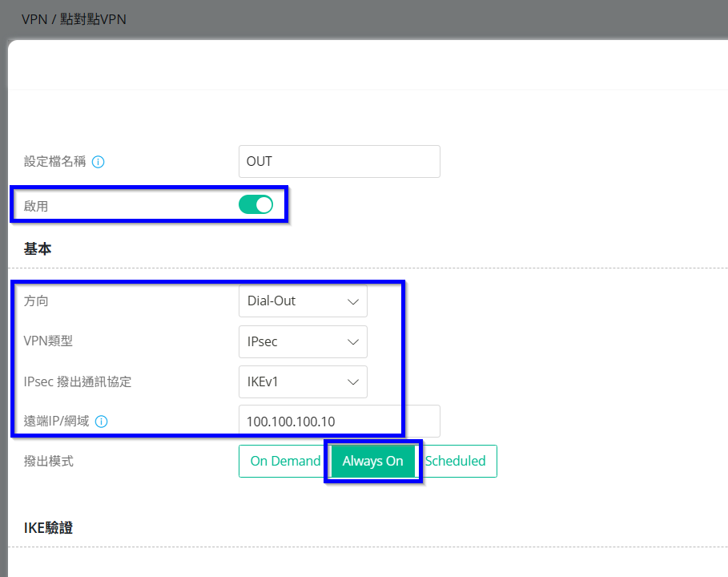Click 點對點VPN in the breadcrumb path
Viewport: 728px width, 577px height.
[x=93, y=19]
